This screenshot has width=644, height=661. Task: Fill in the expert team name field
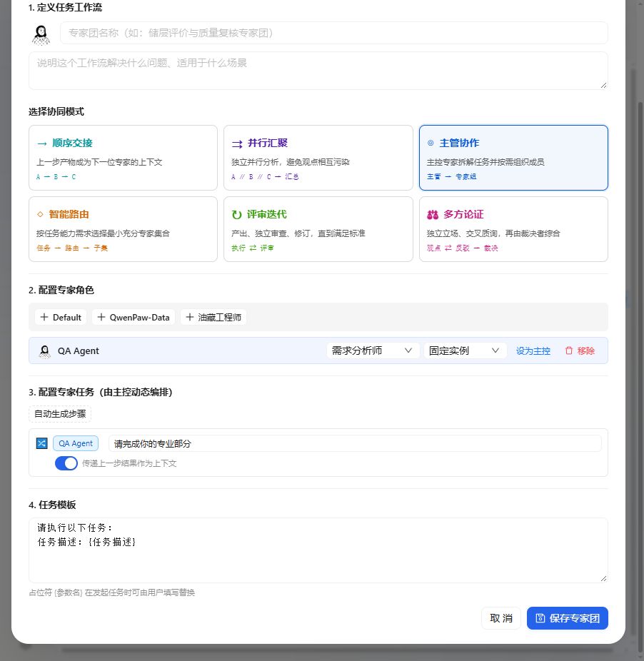(333, 33)
